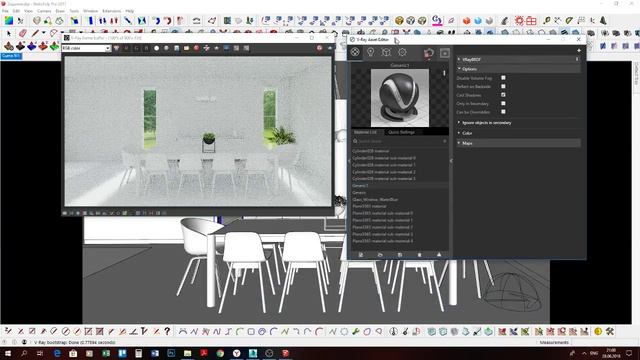
Task: Choose SketchUp Eraser tool
Action: [x=22, y=33]
